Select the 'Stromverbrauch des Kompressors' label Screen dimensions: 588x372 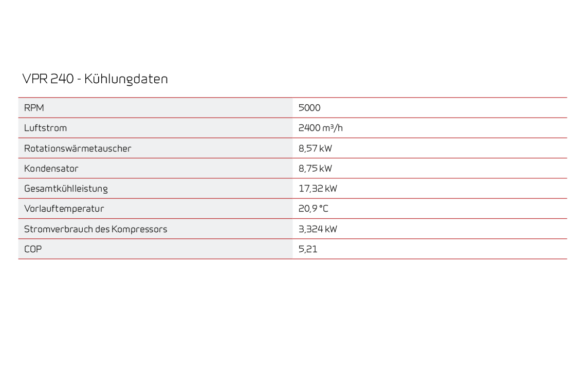pos(96,229)
